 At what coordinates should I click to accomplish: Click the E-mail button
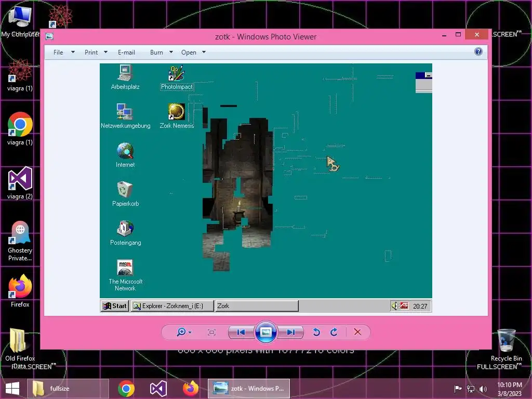126,52
